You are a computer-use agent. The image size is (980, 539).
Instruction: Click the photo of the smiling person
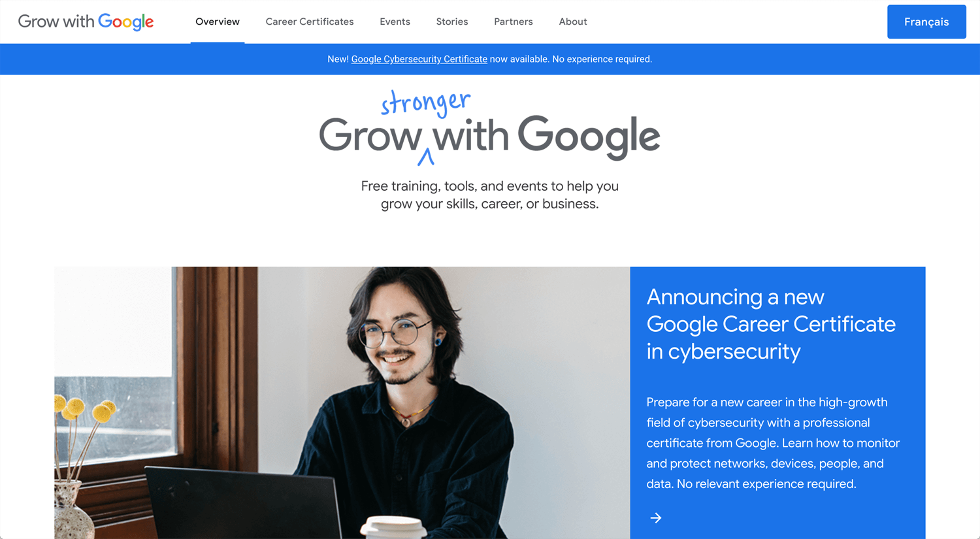click(x=342, y=402)
